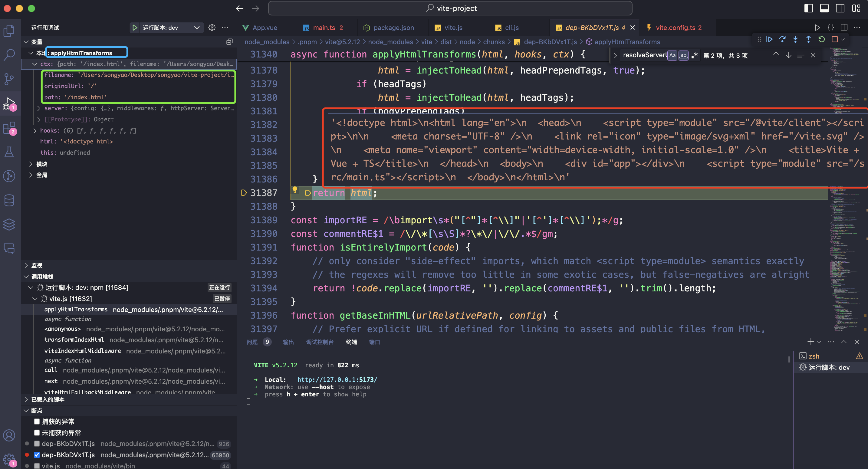
Task: Open the Search view in activity bar
Action: (x=9, y=54)
